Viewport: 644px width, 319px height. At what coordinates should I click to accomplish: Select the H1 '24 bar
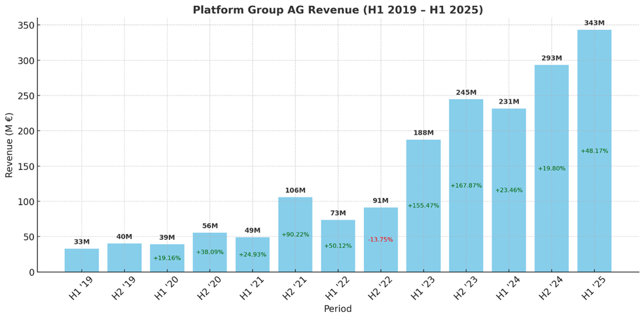click(509, 222)
